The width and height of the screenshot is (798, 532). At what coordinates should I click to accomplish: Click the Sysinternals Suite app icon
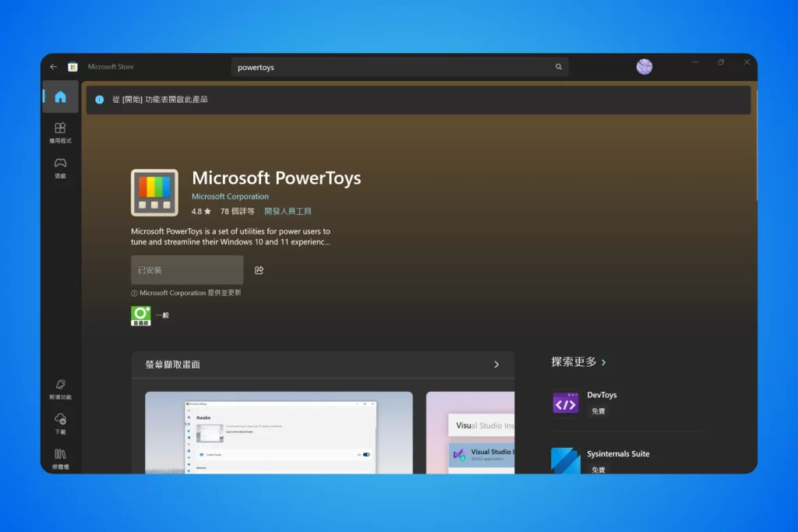(565, 462)
